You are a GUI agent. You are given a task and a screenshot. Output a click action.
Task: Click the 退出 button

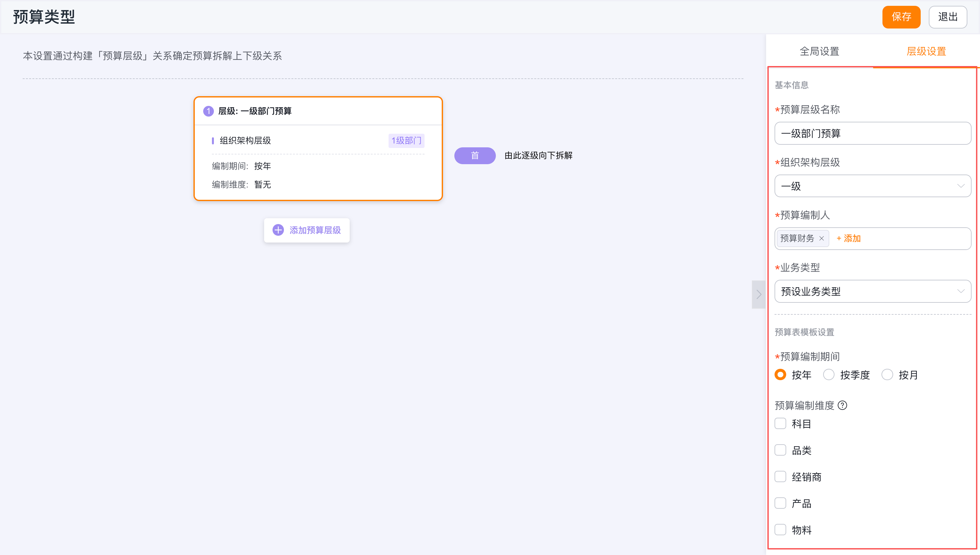[948, 17]
